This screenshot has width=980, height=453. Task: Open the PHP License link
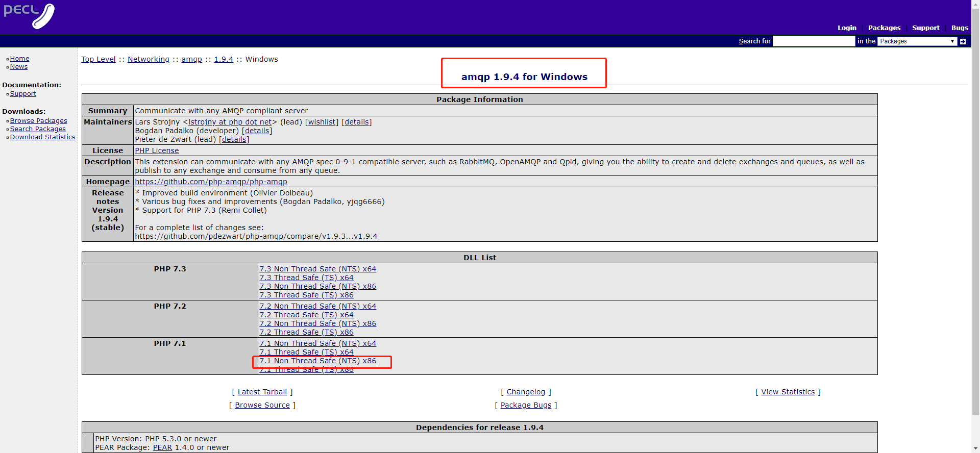[x=157, y=150]
